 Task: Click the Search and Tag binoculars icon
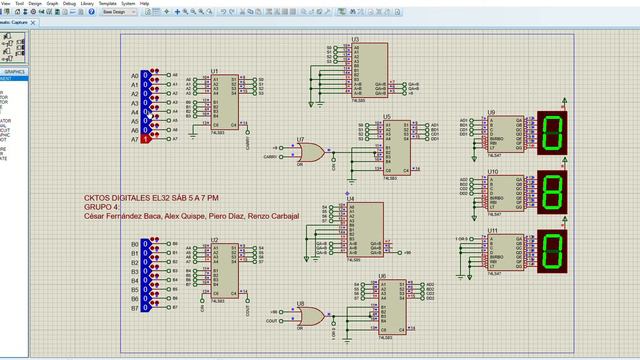coord(353,12)
